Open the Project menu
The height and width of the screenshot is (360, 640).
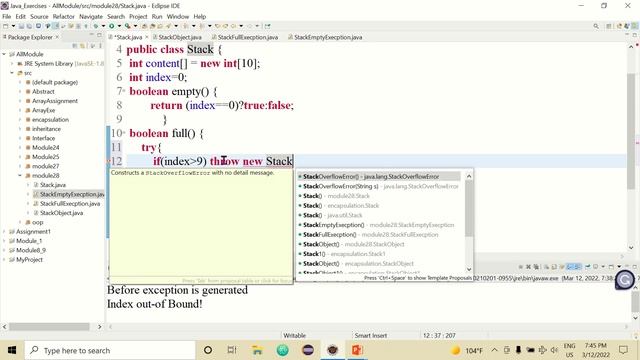pyautogui.click(x=138, y=17)
